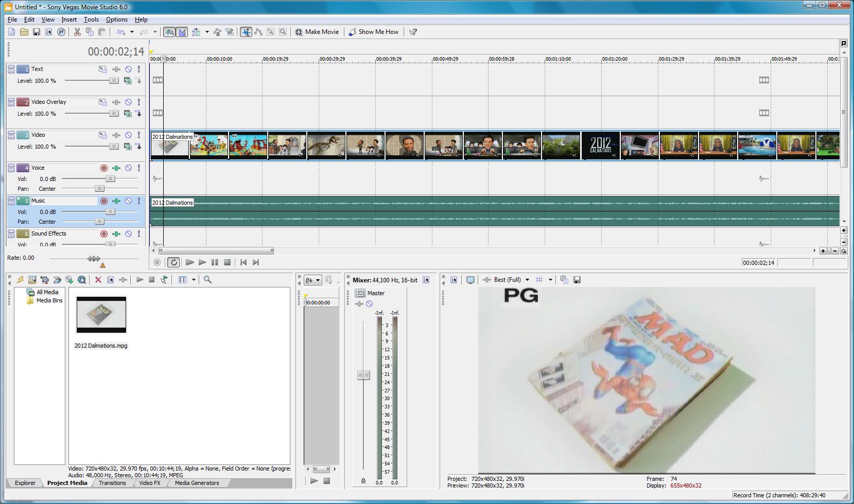Save the project with the floppy disk icon

(x=37, y=32)
